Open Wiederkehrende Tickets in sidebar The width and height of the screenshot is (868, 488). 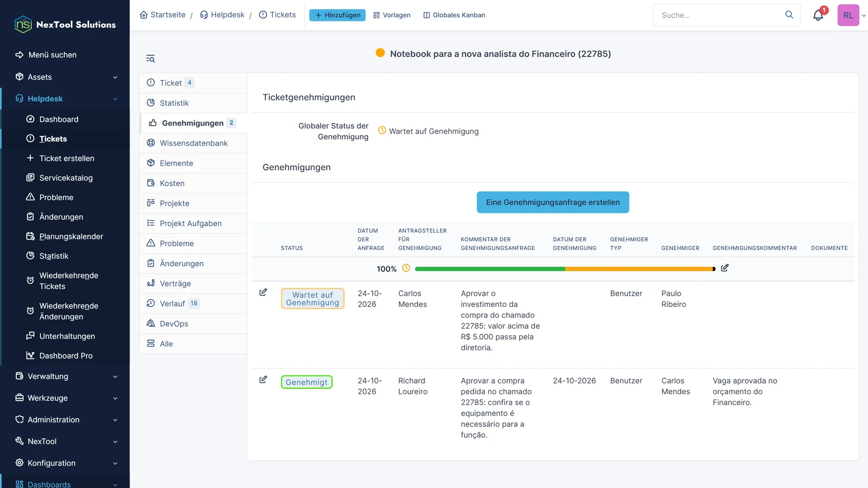click(66, 281)
